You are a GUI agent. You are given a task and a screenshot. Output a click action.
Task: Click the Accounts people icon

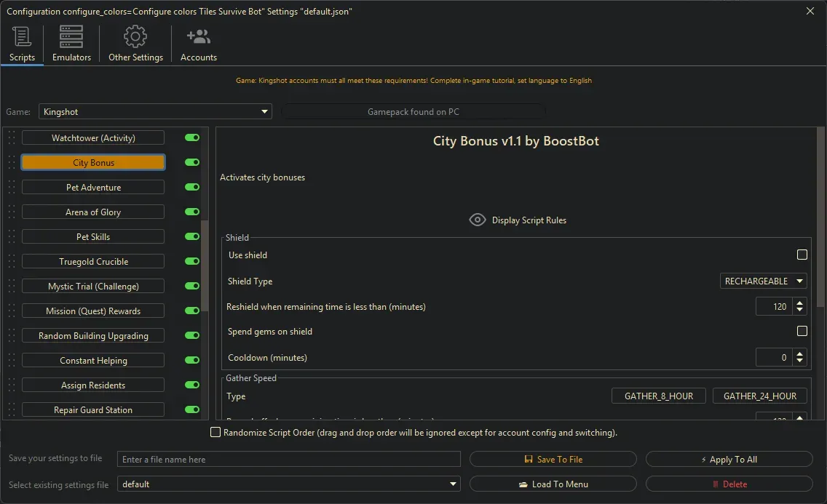(198, 35)
